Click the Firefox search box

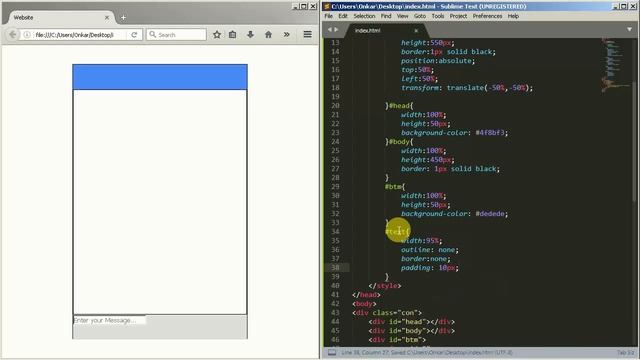176,35
